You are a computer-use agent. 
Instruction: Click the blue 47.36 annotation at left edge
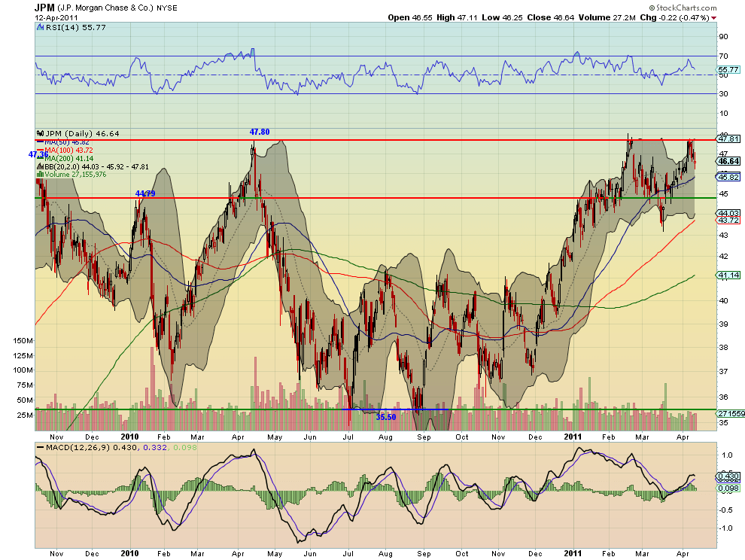pos(38,154)
